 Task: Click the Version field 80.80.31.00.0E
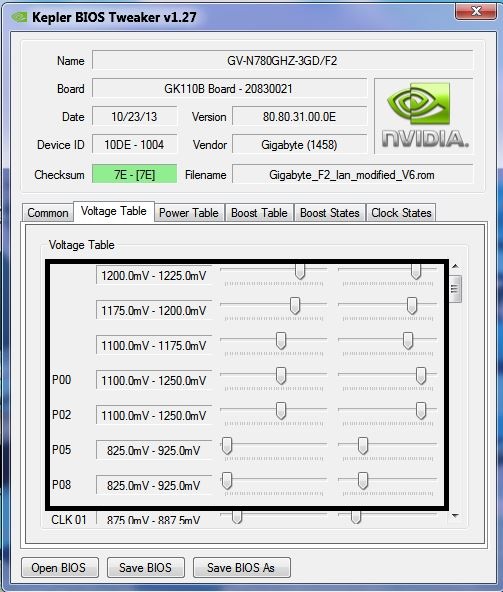click(x=299, y=117)
